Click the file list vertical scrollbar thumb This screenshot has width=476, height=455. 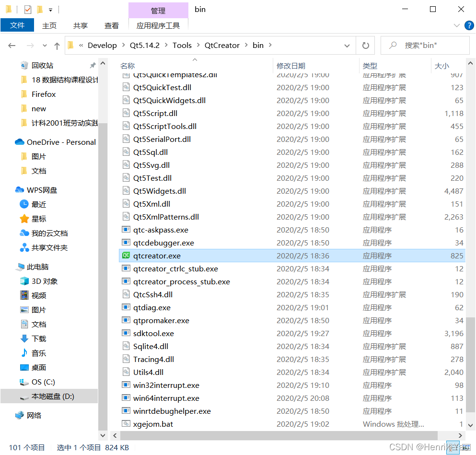[470, 364]
